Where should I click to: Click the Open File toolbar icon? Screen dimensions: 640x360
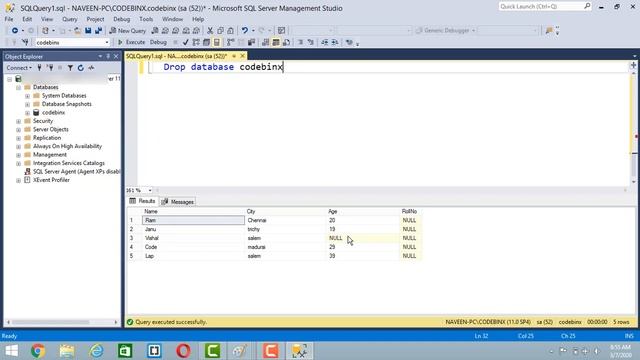click(x=77, y=31)
